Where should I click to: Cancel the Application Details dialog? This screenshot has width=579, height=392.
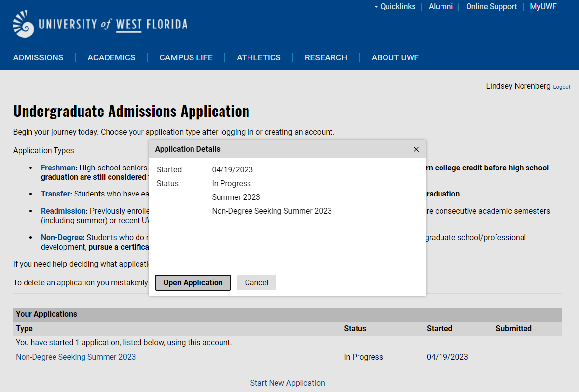[x=257, y=282]
